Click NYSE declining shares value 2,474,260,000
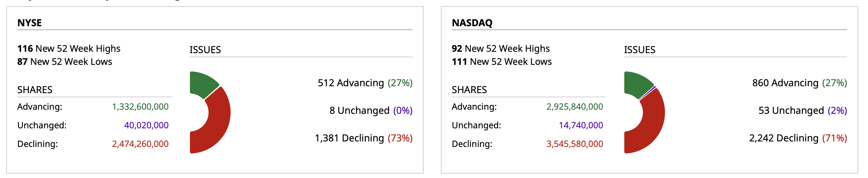Viewport: 868px width, 178px height. pyautogui.click(x=140, y=144)
